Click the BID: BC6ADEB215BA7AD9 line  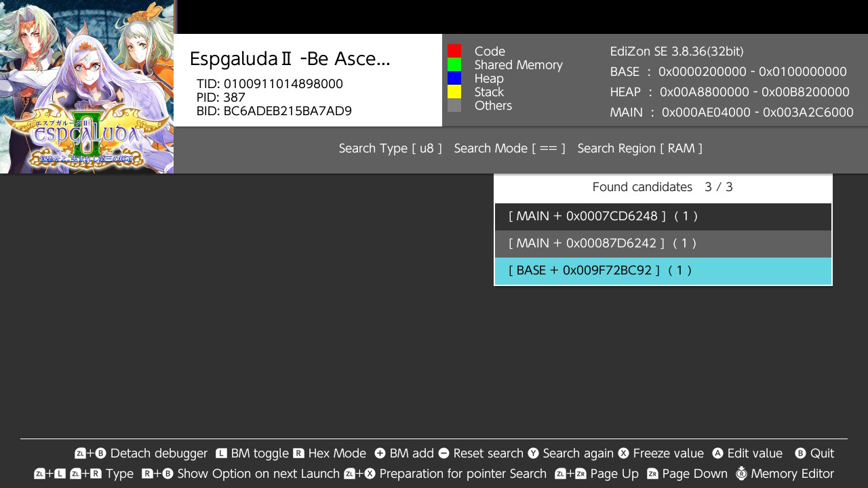[x=274, y=111]
